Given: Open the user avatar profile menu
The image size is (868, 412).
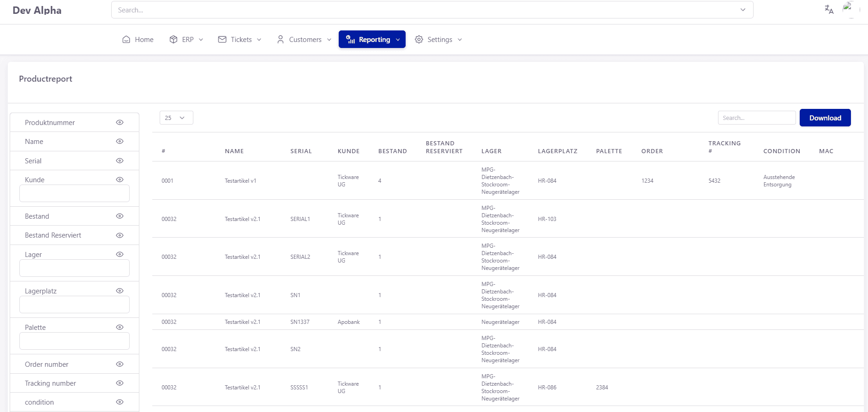Looking at the screenshot, I should (851, 10).
